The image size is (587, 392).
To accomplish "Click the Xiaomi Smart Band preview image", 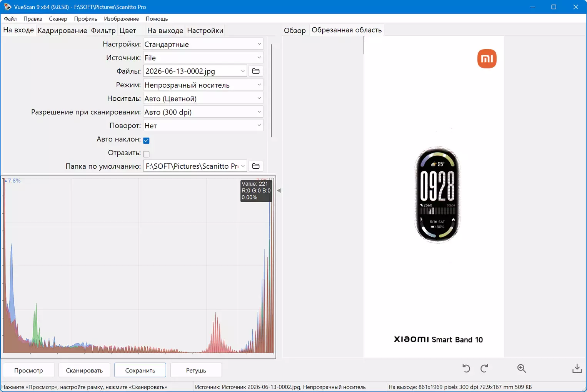I will (x=434, y=197).
